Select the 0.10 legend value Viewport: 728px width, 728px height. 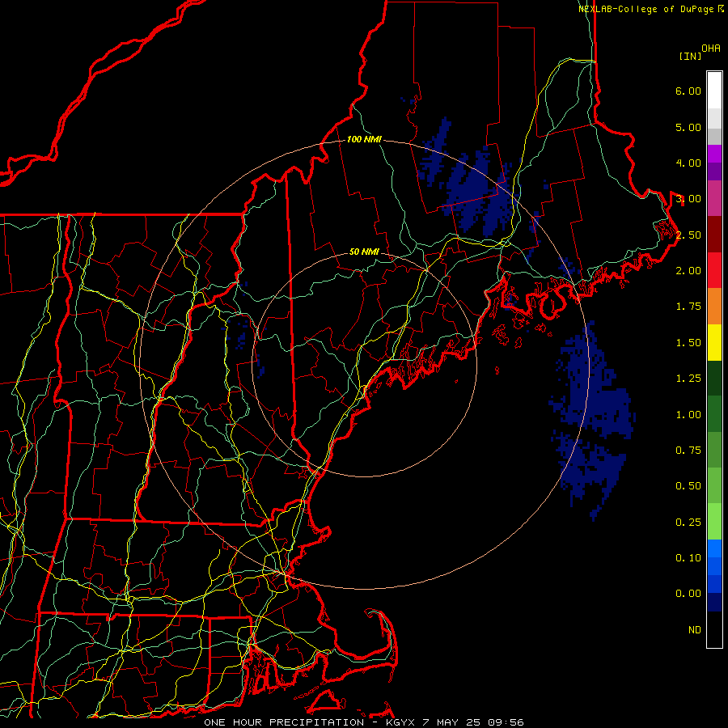[688, 558]
